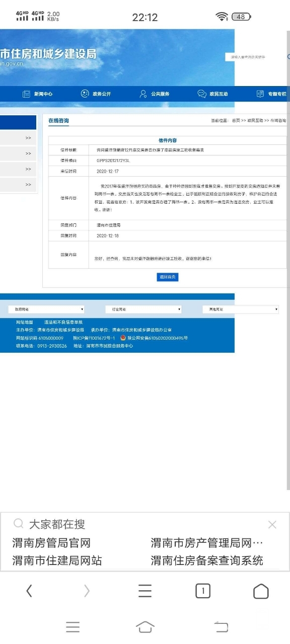The width and height of the screenshot is (290, 644).
Task: Select the 政民互动 chat bubble icon
Action: point(202,94)
